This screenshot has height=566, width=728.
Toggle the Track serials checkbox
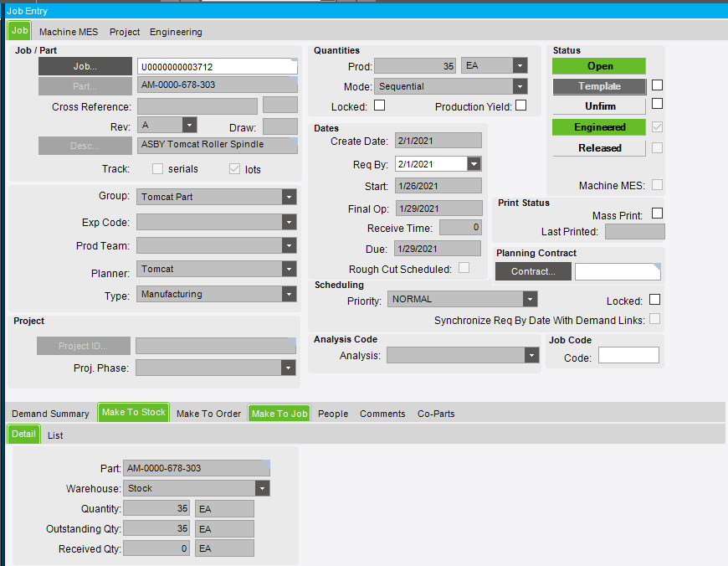(x=158, y=168)
